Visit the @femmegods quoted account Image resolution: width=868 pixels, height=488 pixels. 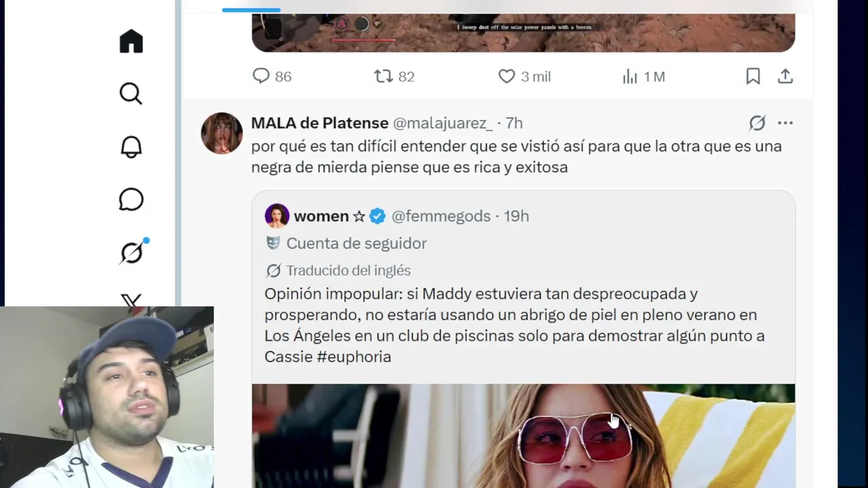[441, 216]
